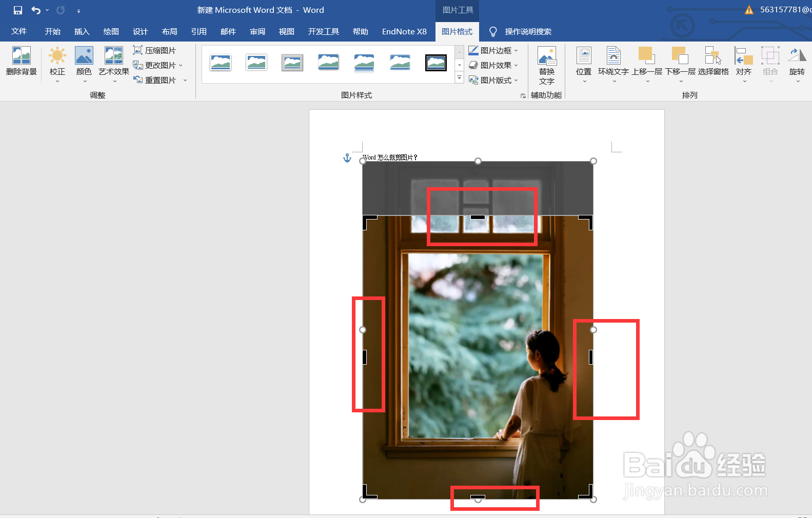Viewport: 812px width, 518px height.
Task: Switch to the Review (审阅) tab
Action: tap(258, 31)
